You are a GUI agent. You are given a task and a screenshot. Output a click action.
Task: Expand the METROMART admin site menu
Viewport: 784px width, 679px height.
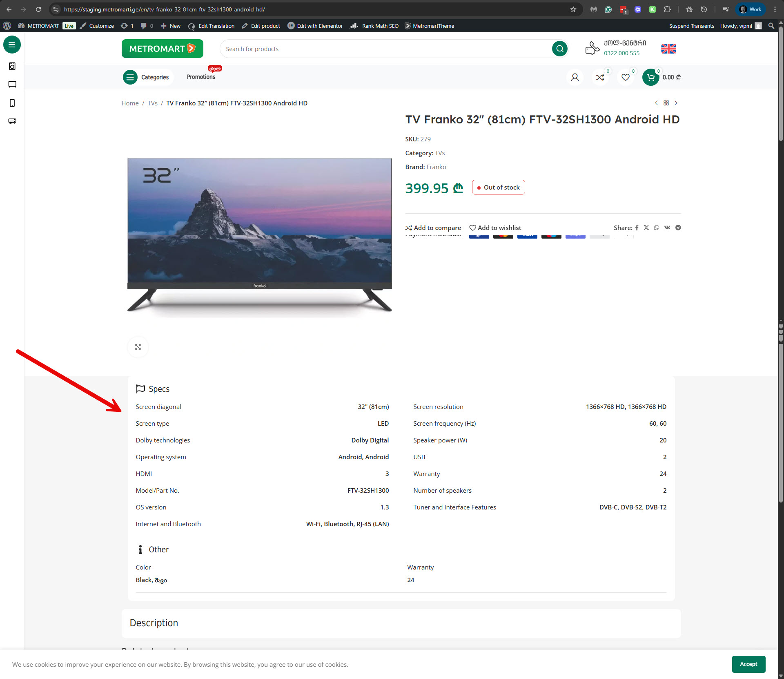pyautogui.click(x=39, y=26)
